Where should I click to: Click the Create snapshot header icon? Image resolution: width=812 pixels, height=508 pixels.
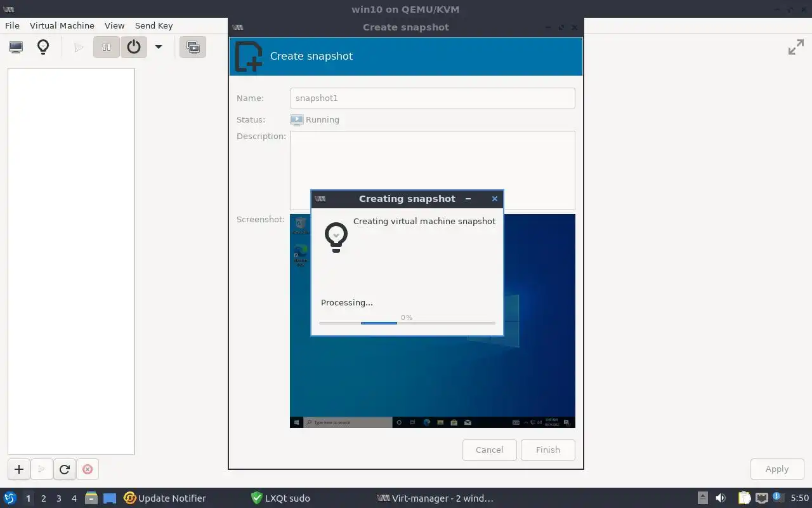click(248, 57)
